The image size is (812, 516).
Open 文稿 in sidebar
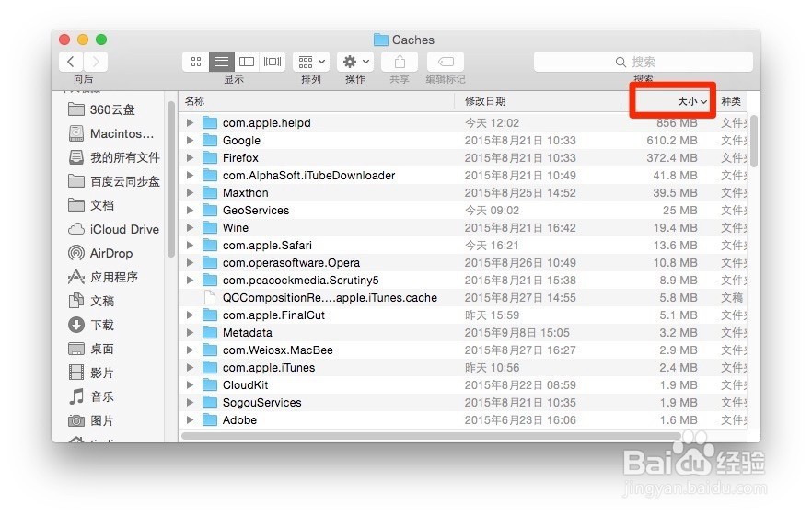tap(91, 301)
